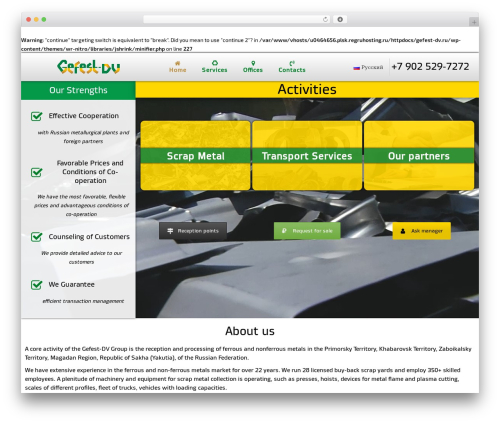This screenshot has height=423, width=500.
Task: Click the map pin icon above Offices
Action: 253,63
